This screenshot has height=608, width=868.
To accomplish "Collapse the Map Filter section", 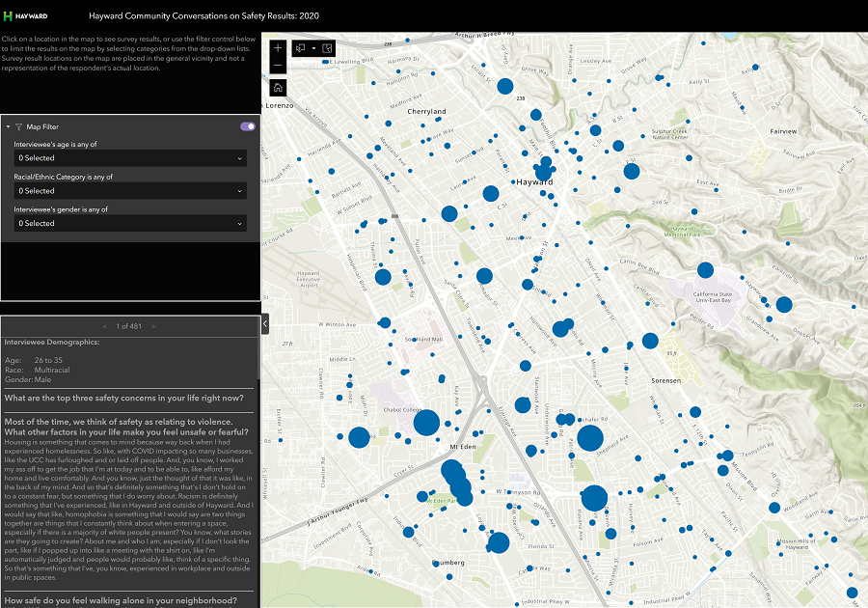I will click(x=8, y=126).
